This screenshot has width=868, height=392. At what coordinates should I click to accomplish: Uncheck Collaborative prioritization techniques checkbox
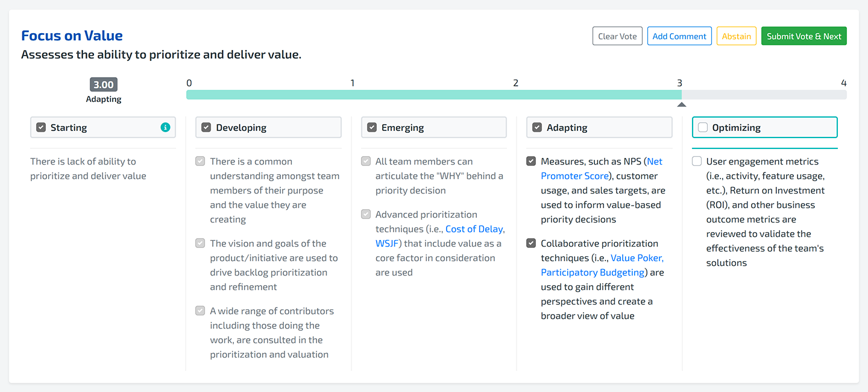(x=531, y=243)
